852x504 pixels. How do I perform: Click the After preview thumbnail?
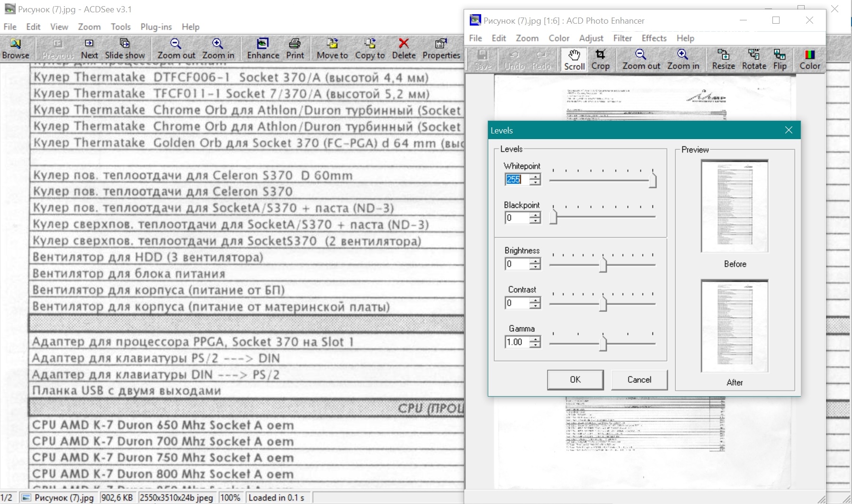click(735, 327)
